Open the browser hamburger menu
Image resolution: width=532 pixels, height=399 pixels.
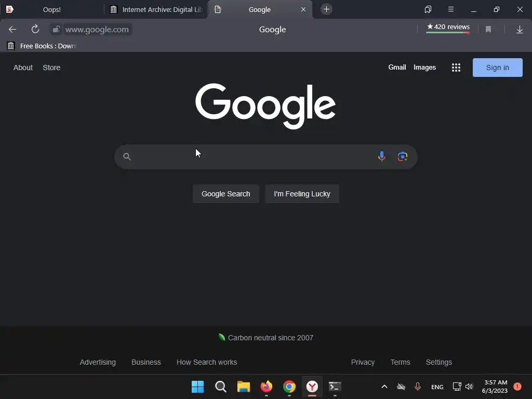point(451,9)
